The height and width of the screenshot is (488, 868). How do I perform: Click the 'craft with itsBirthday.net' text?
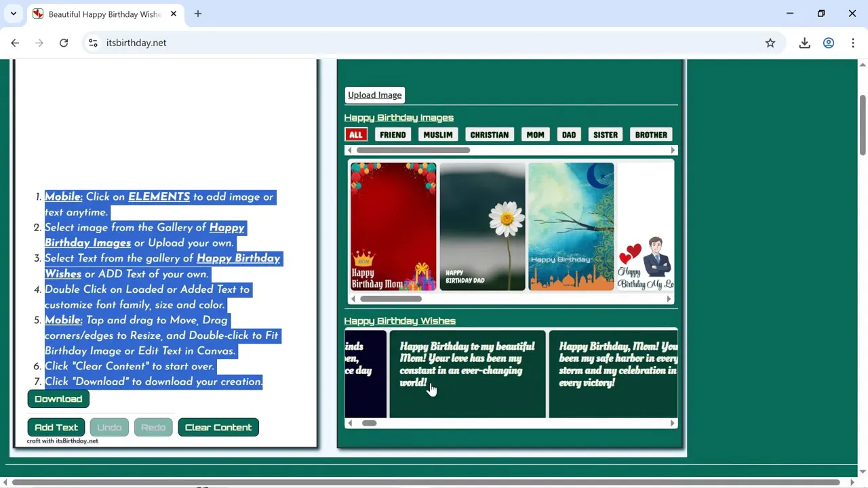62,441
